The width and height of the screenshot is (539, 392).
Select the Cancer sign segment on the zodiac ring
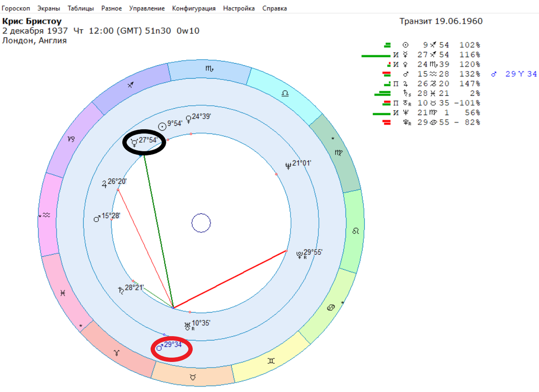point(330,307)
